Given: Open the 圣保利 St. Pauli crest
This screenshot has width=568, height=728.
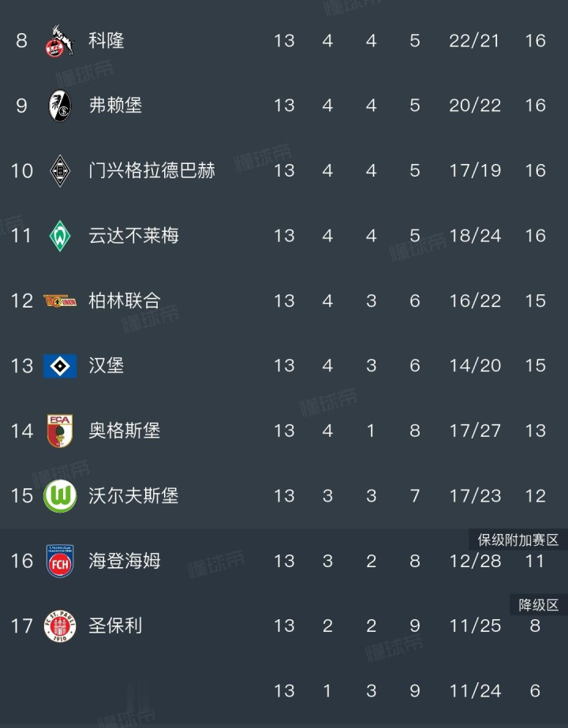Looking at the screenshot, I should [60, 626].
